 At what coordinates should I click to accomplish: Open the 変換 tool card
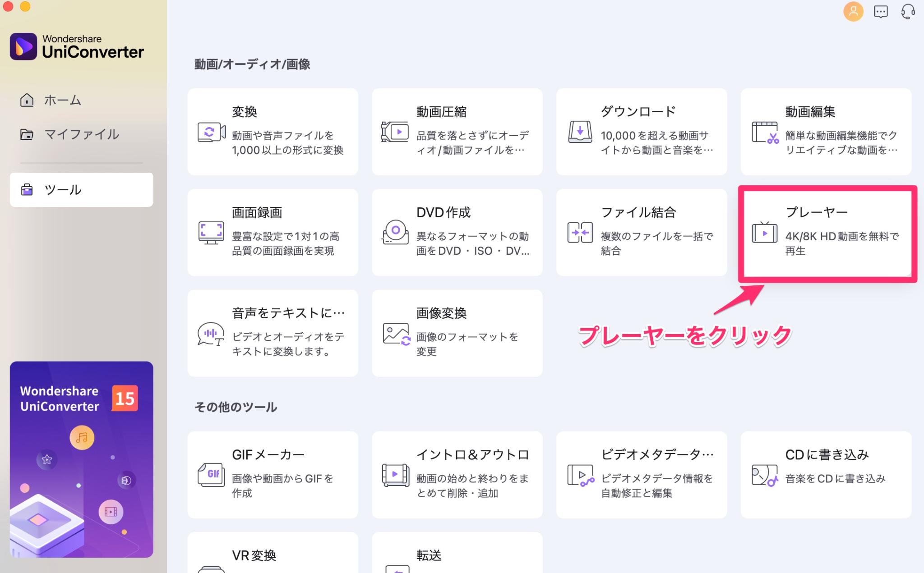(x=273, y=132)
